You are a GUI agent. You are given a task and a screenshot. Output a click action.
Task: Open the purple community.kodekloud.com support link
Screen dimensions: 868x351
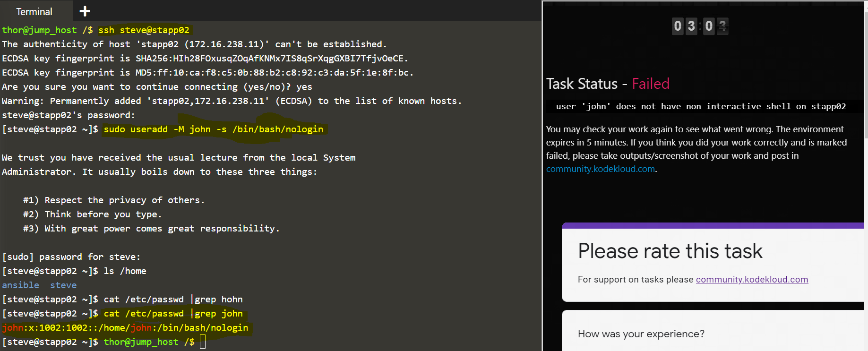(x=752, y=279)
